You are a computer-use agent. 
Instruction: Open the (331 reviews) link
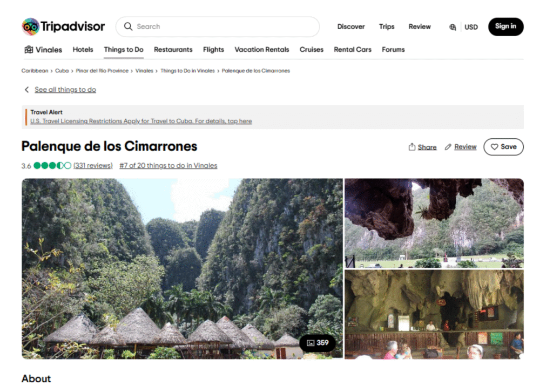pos(93,166)
